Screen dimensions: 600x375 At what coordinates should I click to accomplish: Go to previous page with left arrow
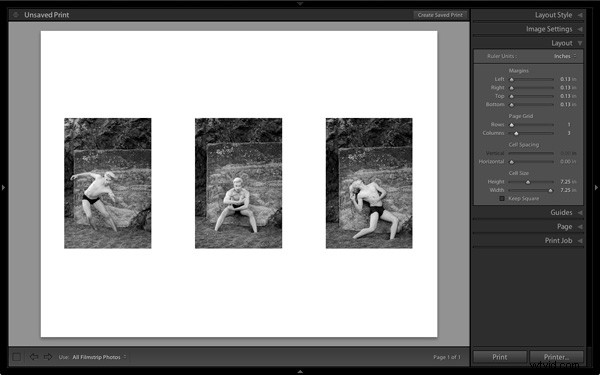(x=34, y=357)
